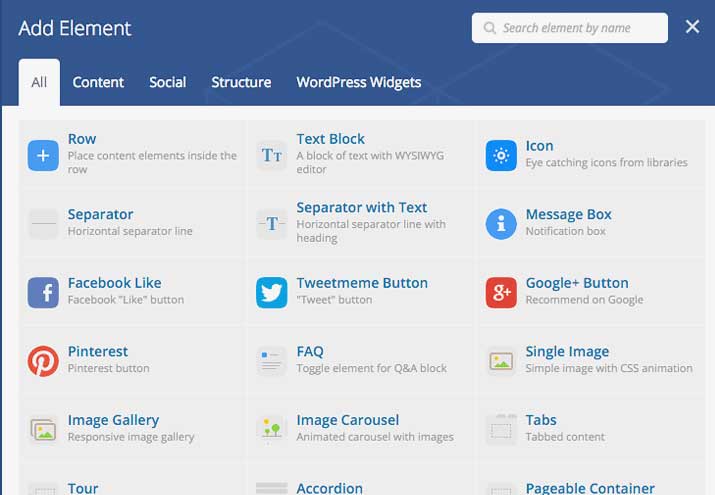The width and height of the screenshot is (715, 495).
Task: Choose the Message Box title
Action: tap(569, 214)
